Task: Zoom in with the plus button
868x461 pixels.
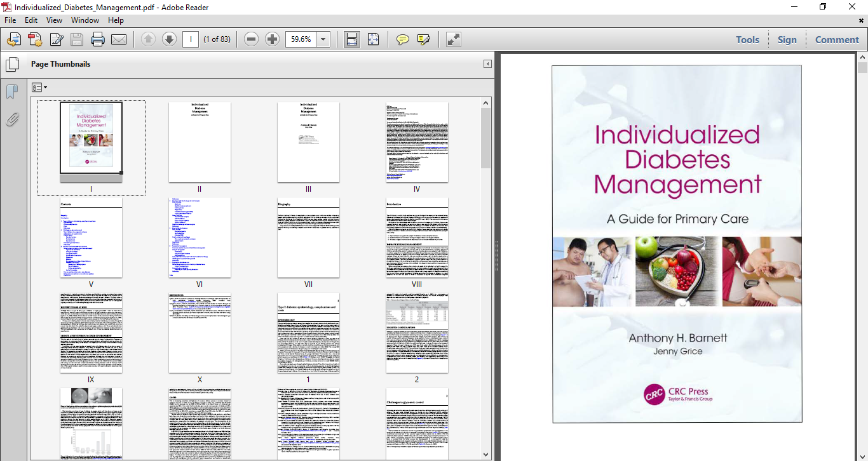Action: (272, 39)
